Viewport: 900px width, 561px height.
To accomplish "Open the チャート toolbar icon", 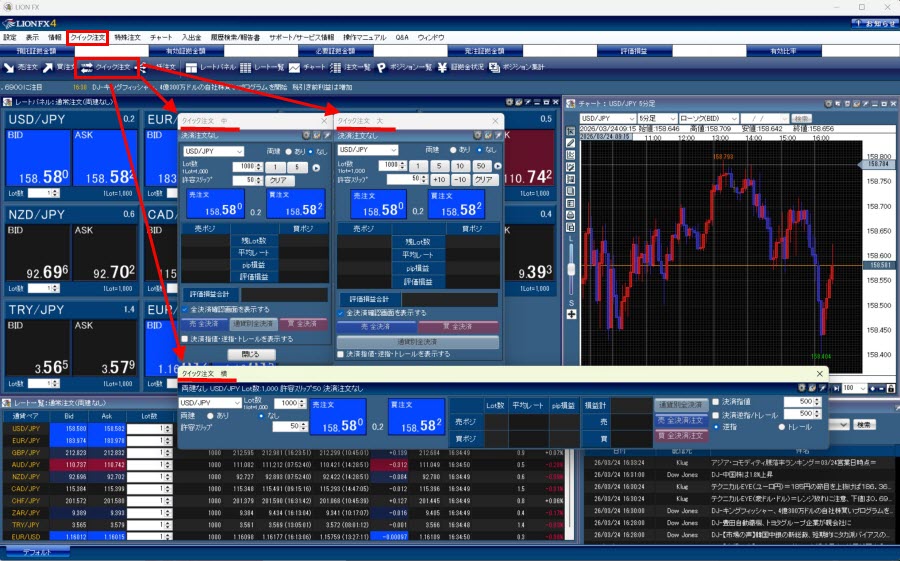I will (x=297, y=67).
